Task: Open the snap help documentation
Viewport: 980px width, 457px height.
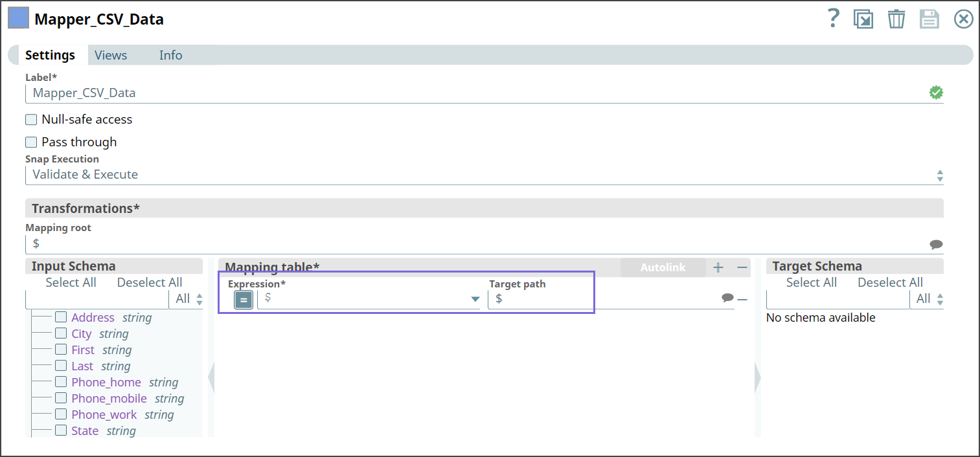Action: 833,19
